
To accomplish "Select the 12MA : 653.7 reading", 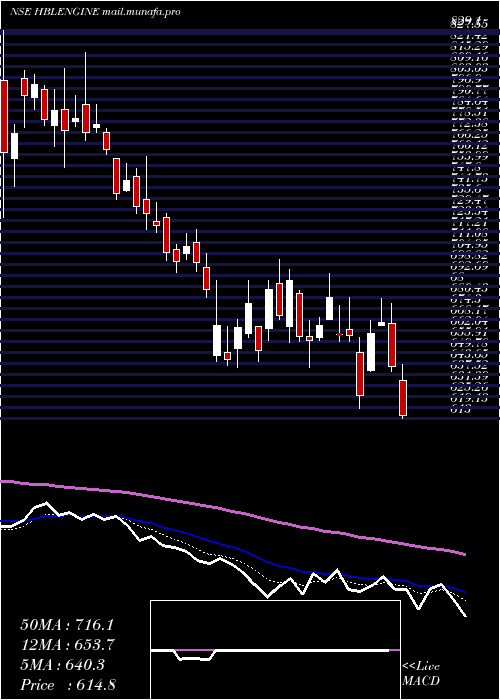I will pos(68,645).
